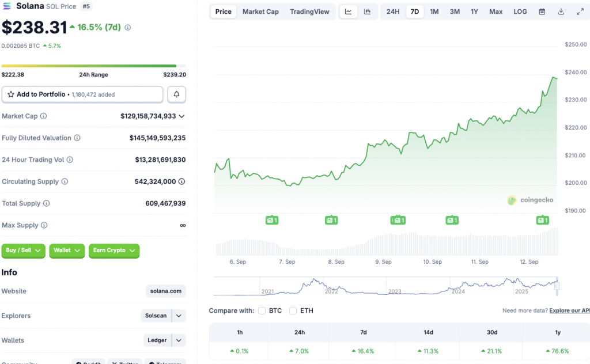This screenshot has width=590, height=364.
Task: Select the Max time range
Action: (x=496, y=12)
